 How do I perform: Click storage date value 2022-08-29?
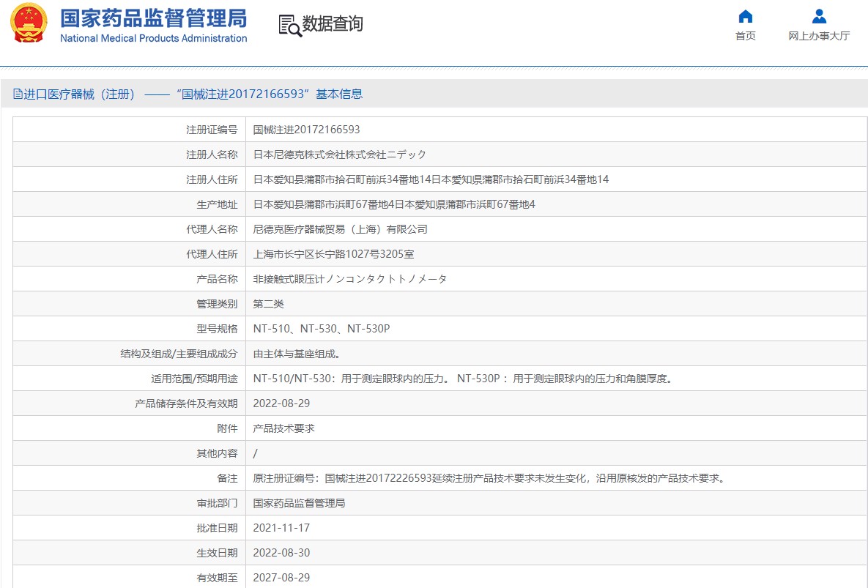pyautogui.click(x=281, y=403)
